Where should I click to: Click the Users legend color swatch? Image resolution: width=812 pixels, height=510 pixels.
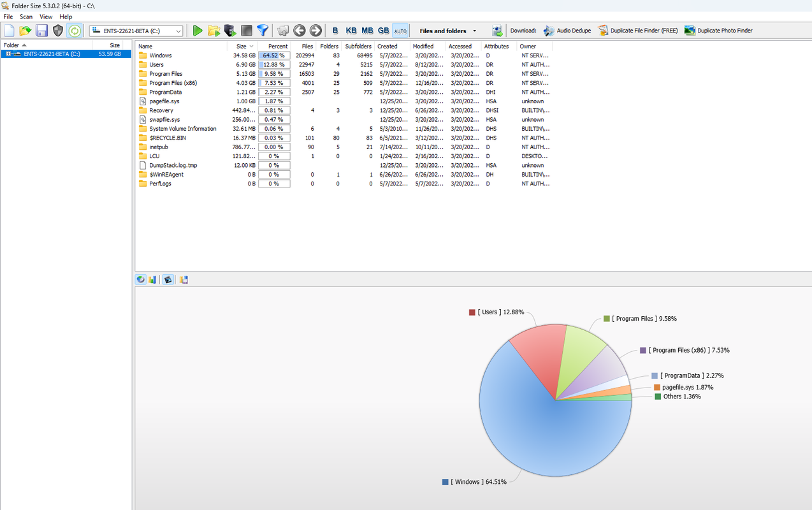pos(472,312)
